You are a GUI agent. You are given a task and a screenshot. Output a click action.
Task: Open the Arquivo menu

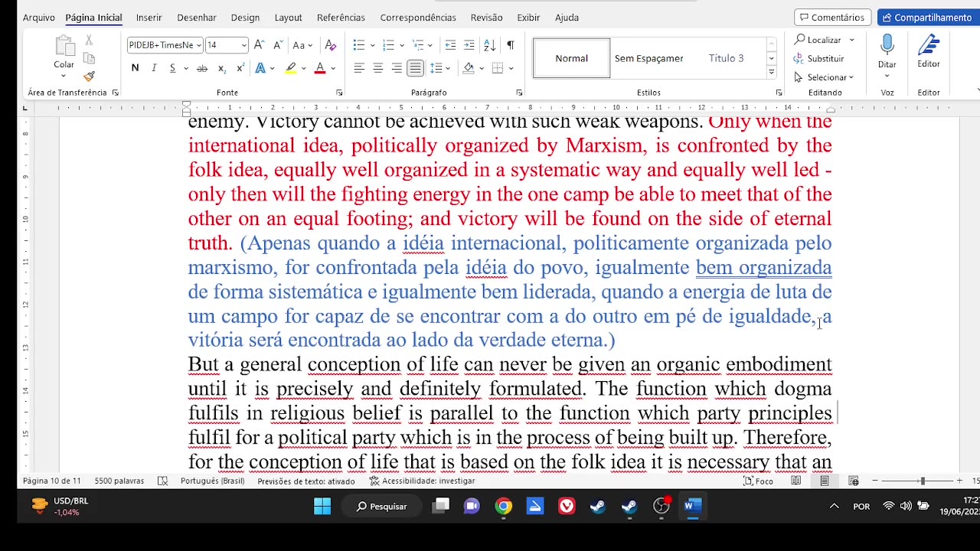39,17
